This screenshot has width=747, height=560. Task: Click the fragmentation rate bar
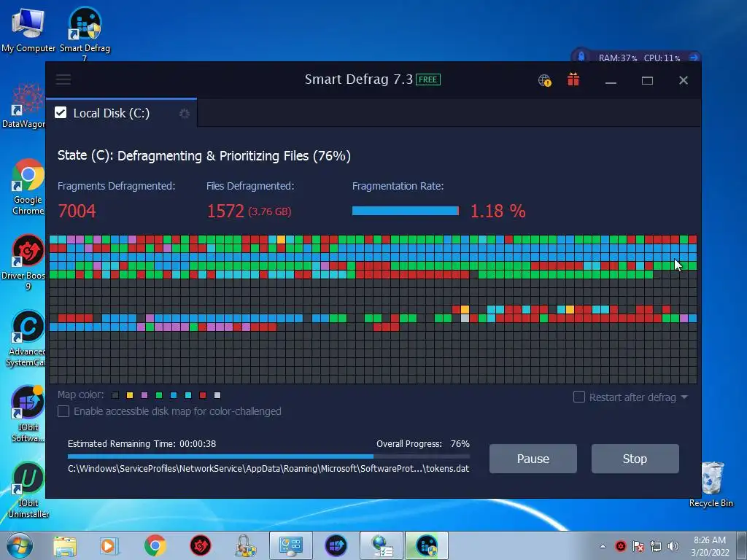pyautogui.click(x=406, y=211)
